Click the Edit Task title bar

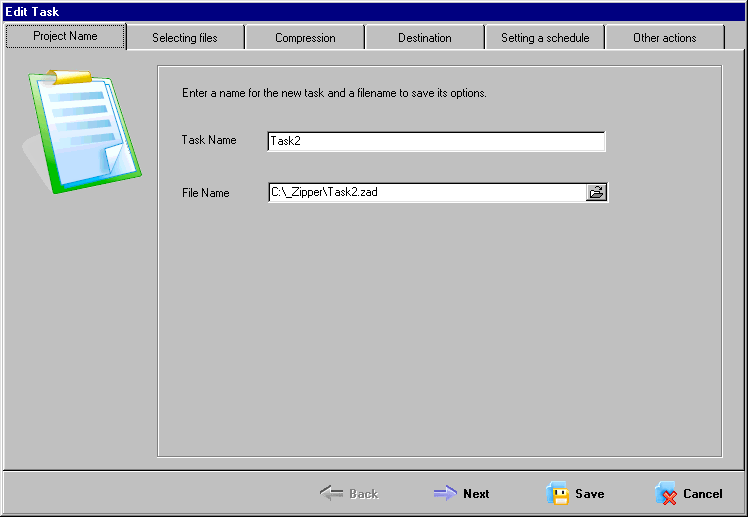tap(374, 11)
